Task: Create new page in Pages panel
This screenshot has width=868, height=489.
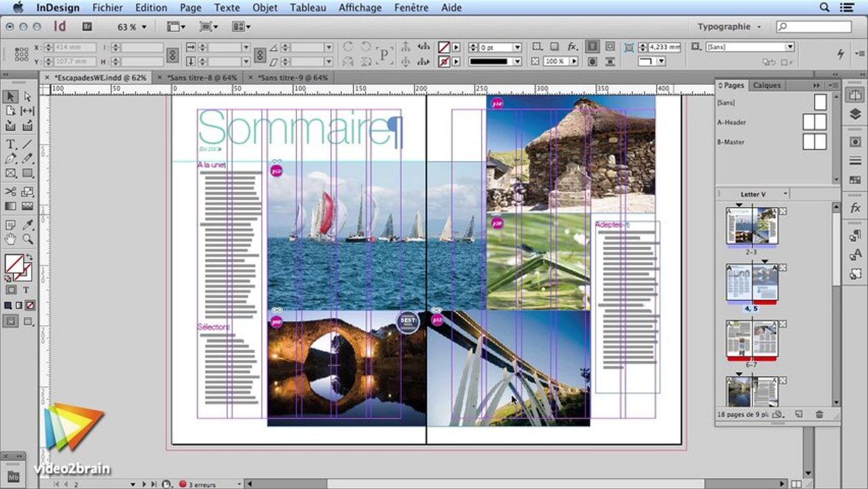Action: 799,414
